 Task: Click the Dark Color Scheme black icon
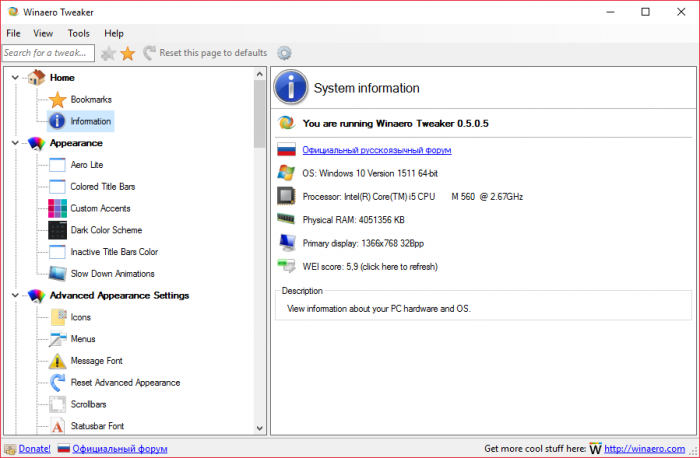click(57, 230)
